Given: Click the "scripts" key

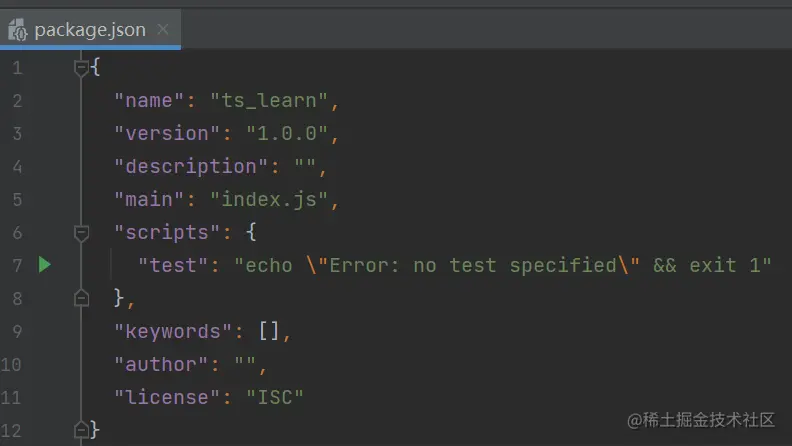Looking at the screenshot, I should (167, 233).
